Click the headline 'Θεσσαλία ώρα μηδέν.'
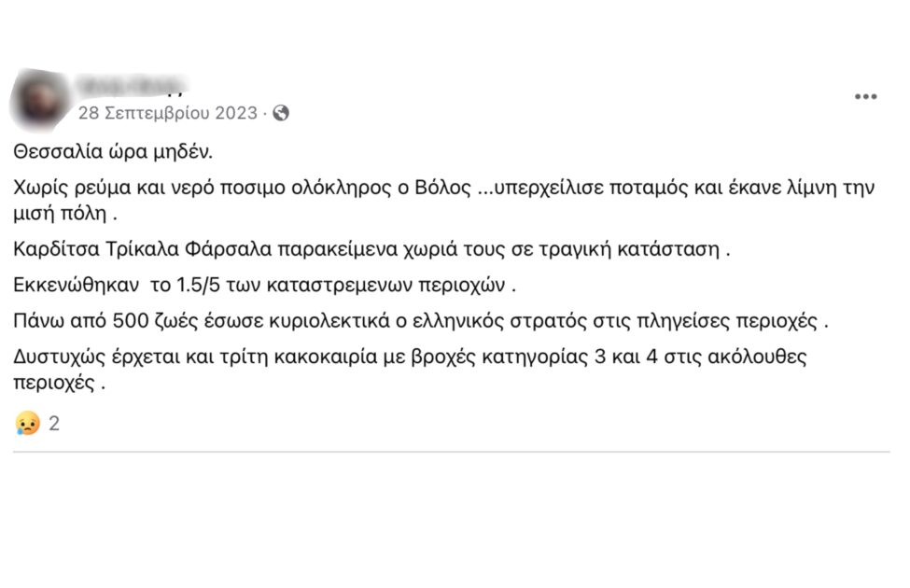This screenshot has width=910, height=588. click(113, 151)
